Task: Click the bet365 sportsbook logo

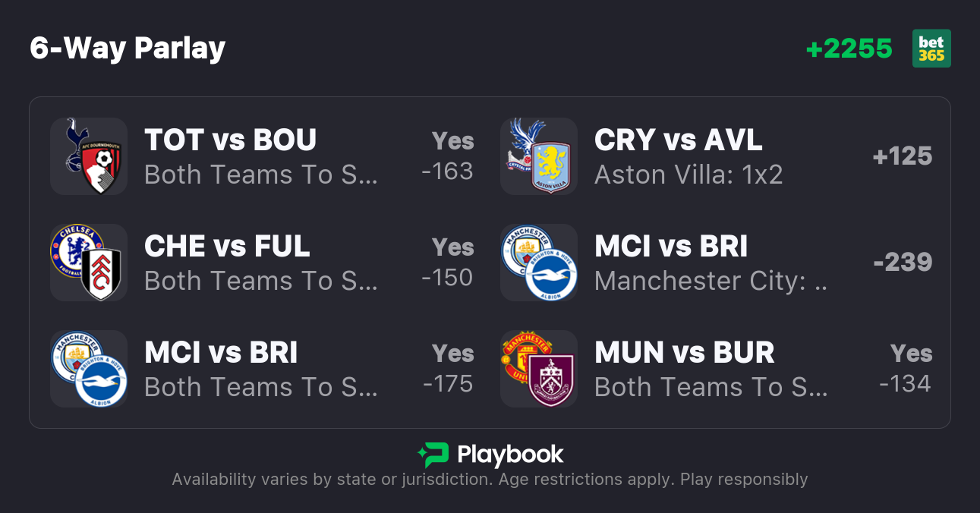Action: click(x=931, y=49)
